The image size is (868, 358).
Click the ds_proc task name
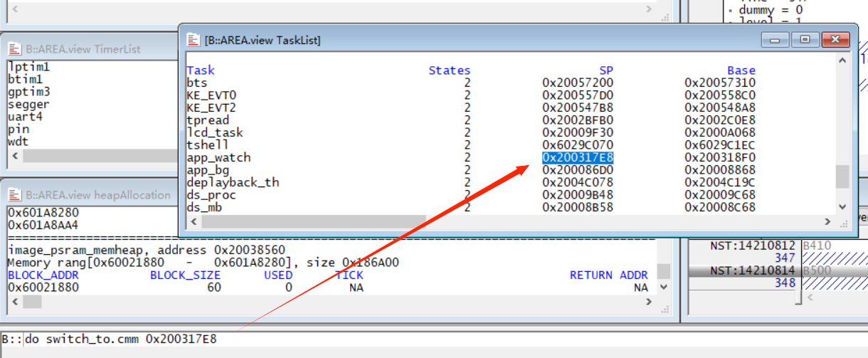pyautogui.click(x=211, y=195)
